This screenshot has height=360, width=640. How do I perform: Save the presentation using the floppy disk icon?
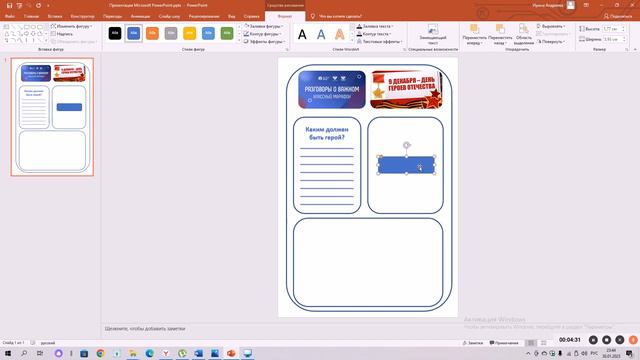(9, 6)
